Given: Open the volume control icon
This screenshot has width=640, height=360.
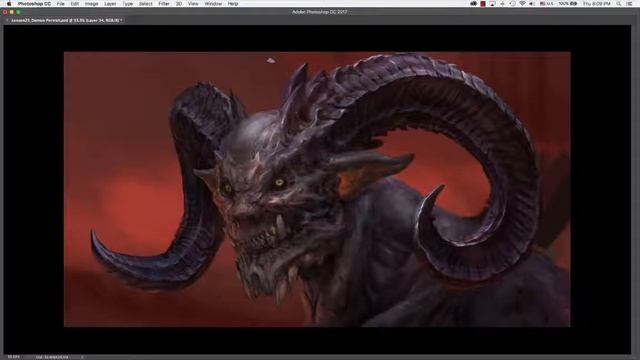Looking at the screenshot, I should (x=532, y=4).
